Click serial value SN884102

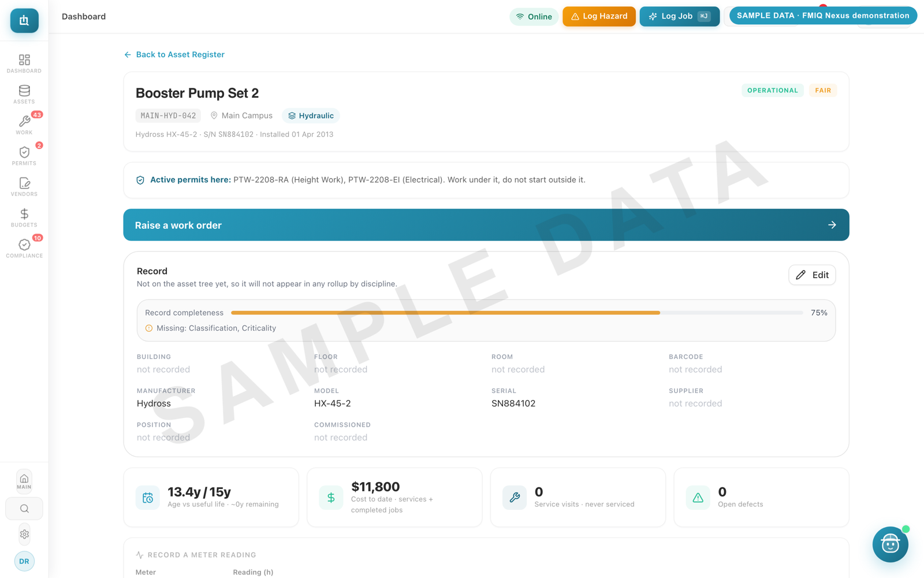click(513, 403)
